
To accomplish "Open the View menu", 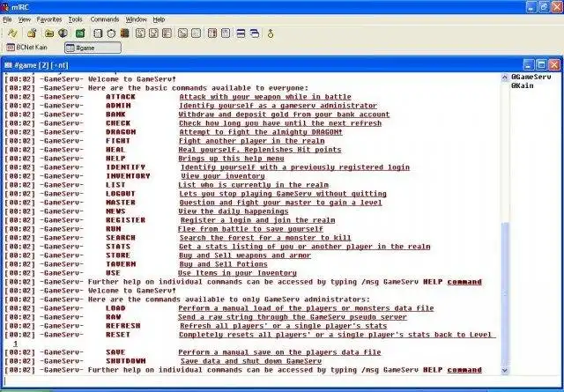I will (x=25, y=19).
